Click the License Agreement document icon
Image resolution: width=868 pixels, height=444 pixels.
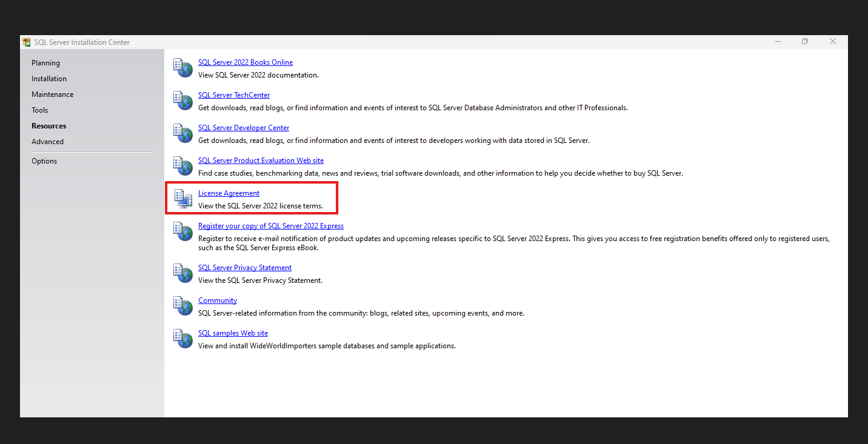pos(182,199)
